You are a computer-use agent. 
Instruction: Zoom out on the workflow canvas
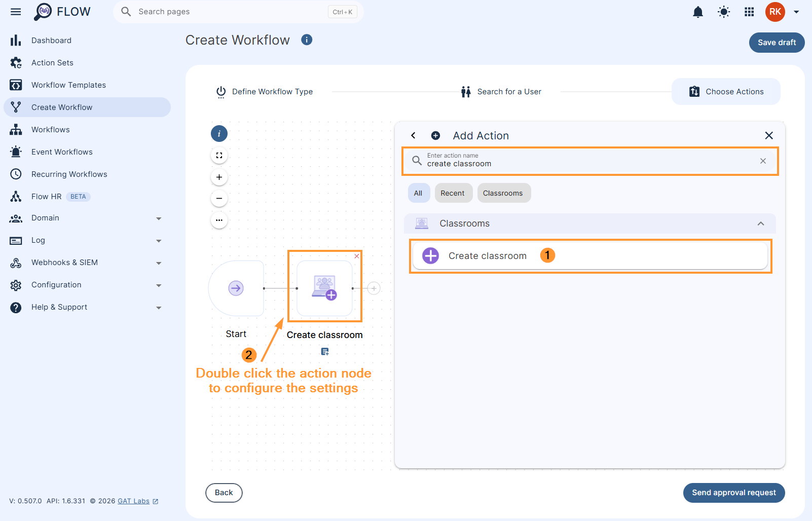tap(219, 198)
